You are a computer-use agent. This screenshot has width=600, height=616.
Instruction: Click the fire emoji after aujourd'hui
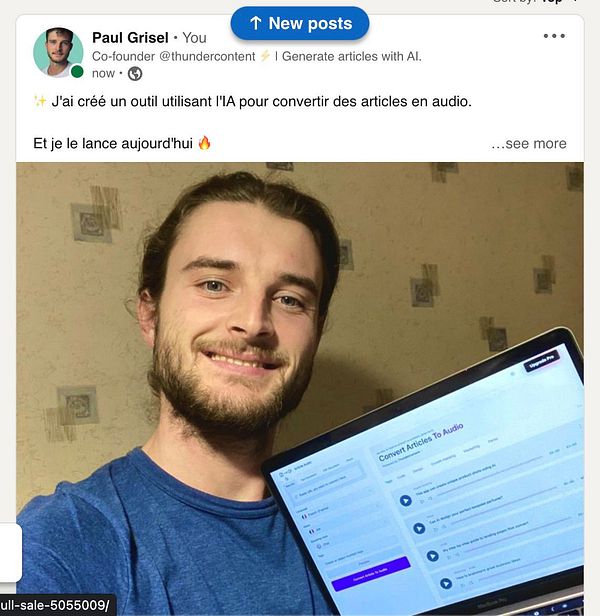point(204,143)
